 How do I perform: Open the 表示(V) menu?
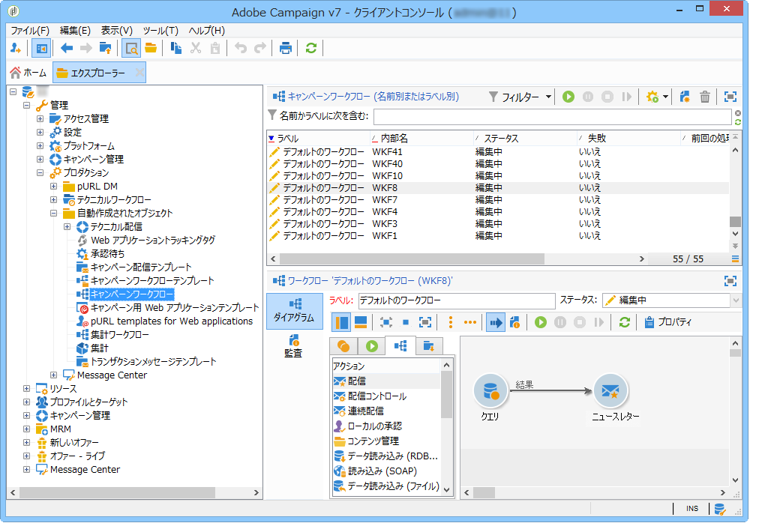coord(117,31)
